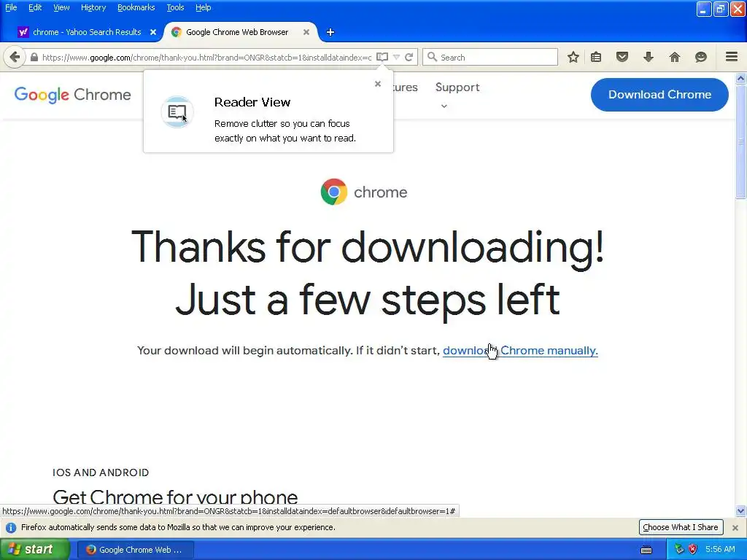Click the IOS AND ANDROID label
The image size is (747, 560).
tap(101, 472)
